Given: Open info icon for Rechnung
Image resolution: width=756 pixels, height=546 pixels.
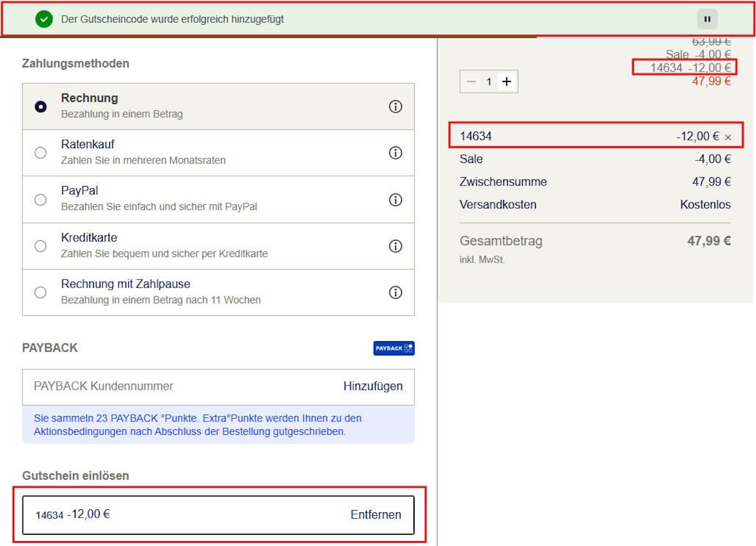Looking at the screenshot, I should tap(395, 106).
